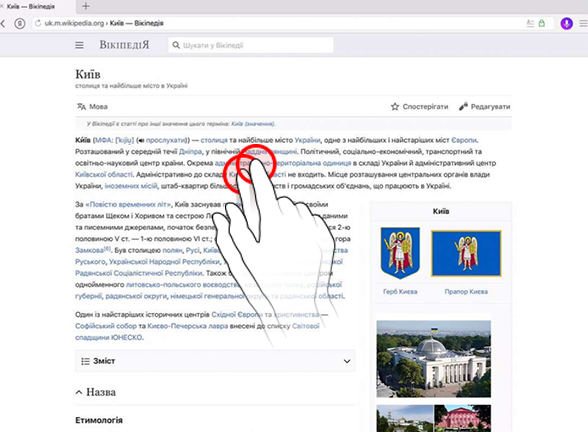Viewport: 588px width, 432px height.
Task: Open the Wikipedia hamburger menu
Action: (x=79, y=45)
